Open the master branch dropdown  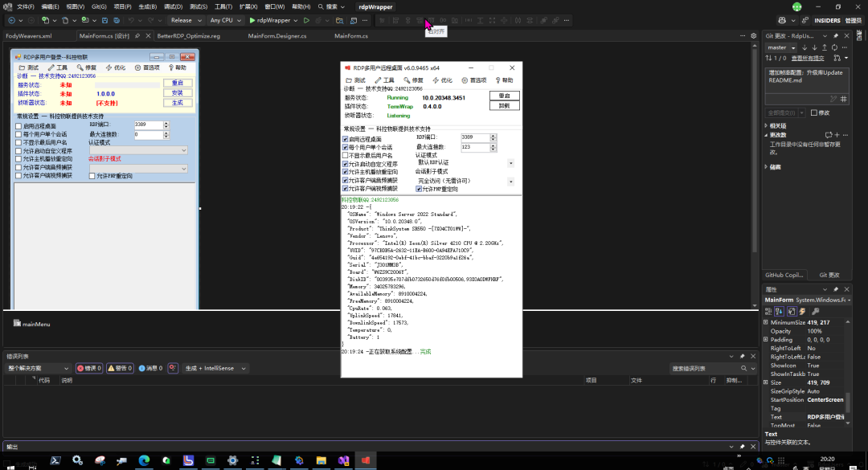tap(782, 47)
